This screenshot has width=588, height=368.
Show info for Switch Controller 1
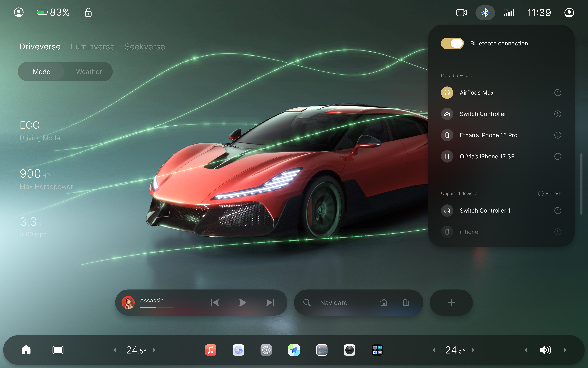tap(558, 211)
